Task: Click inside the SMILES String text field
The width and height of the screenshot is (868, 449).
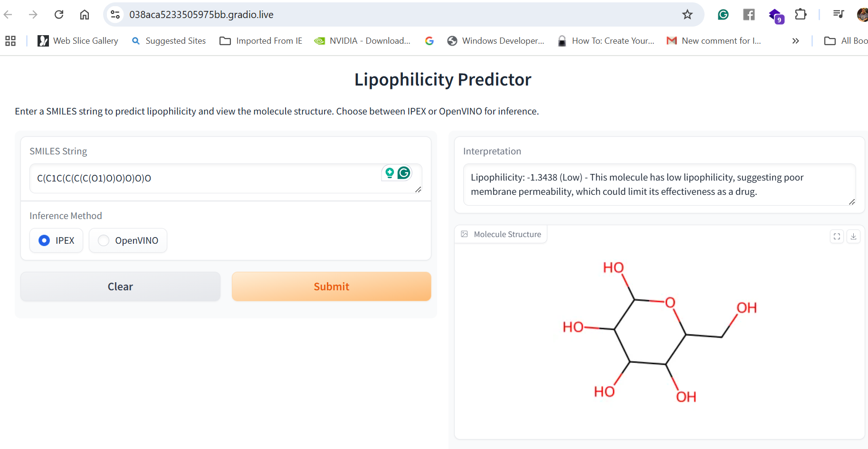Action: pos(204,178)
